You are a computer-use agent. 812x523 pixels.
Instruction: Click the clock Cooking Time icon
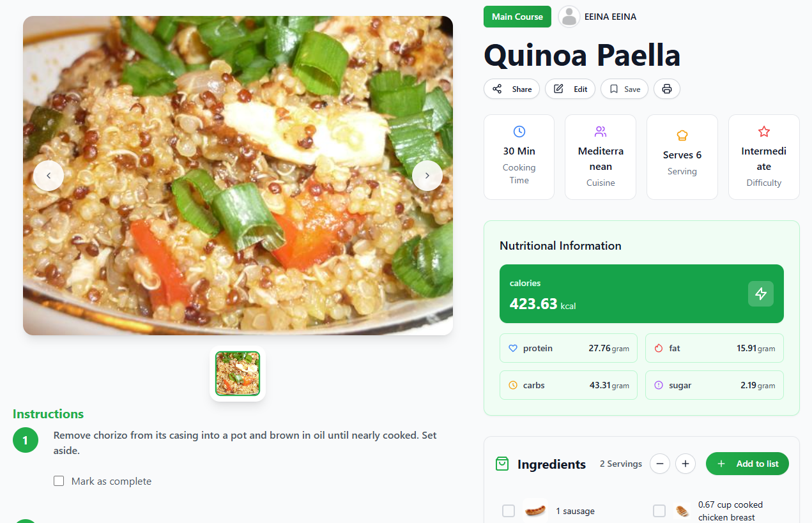pyautogui.click(x=519, y=132)
